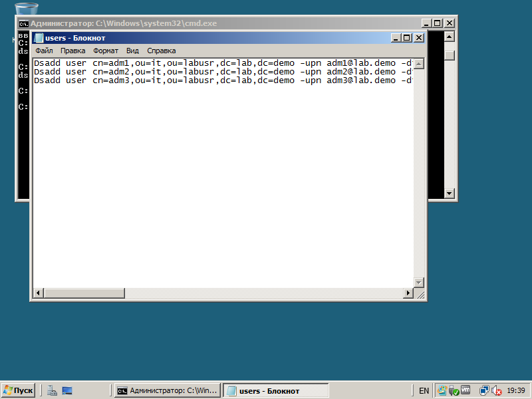Maximize the users Notepad window
Screen dimensions: 532x399
tap(406, 38)
